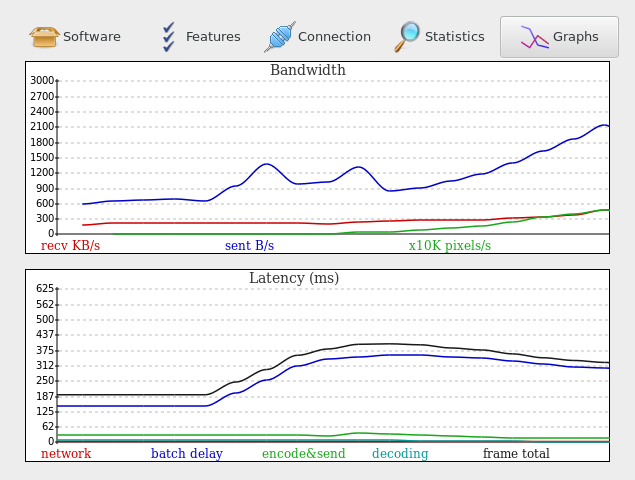Open the Software tab
Screen dimensions: 635x480
point(75,37)
